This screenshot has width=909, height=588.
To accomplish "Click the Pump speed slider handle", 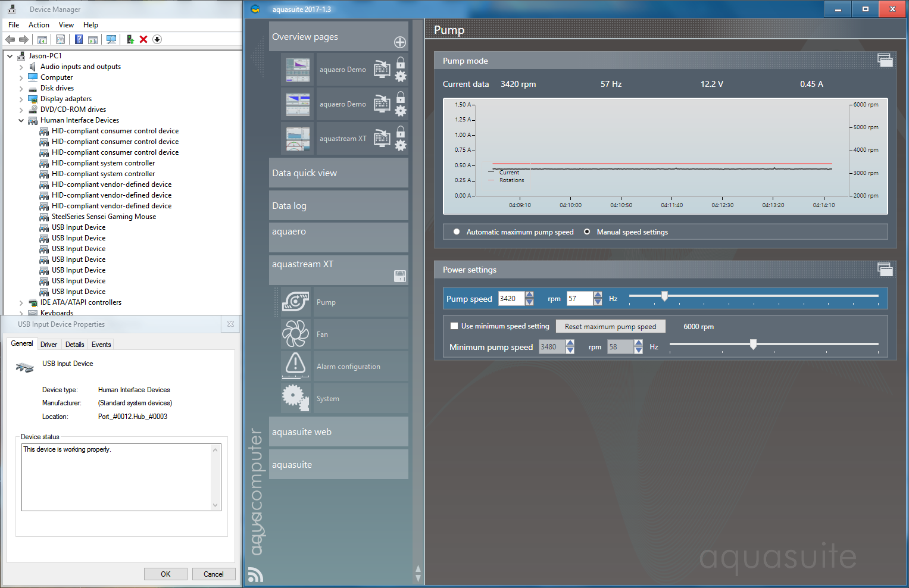I will [664, 296].
